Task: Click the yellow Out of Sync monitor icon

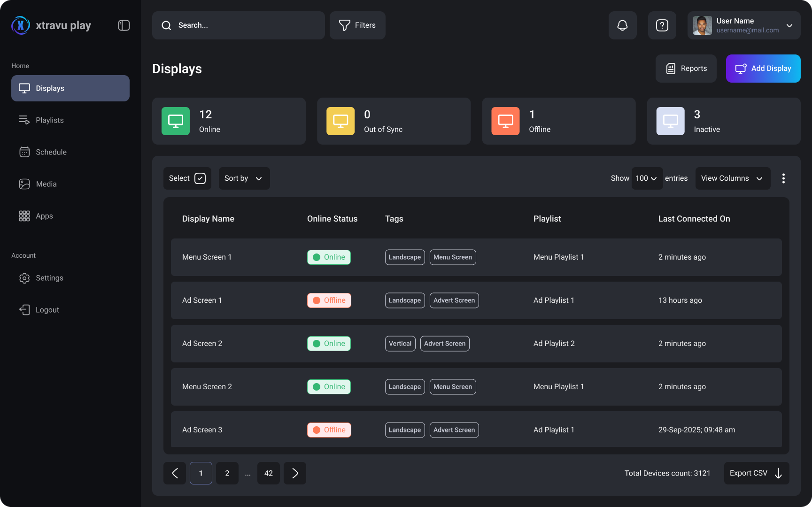Action: (x=340, y=121)
